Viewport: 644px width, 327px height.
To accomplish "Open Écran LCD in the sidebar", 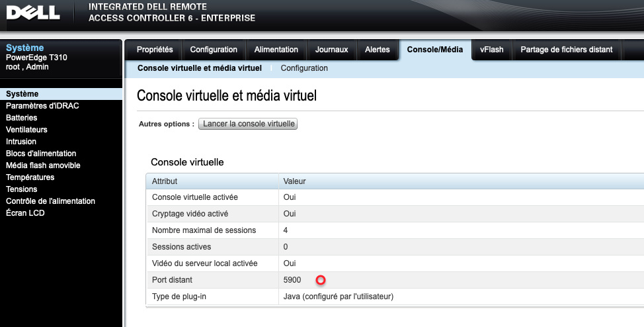I will coord(25,213).
